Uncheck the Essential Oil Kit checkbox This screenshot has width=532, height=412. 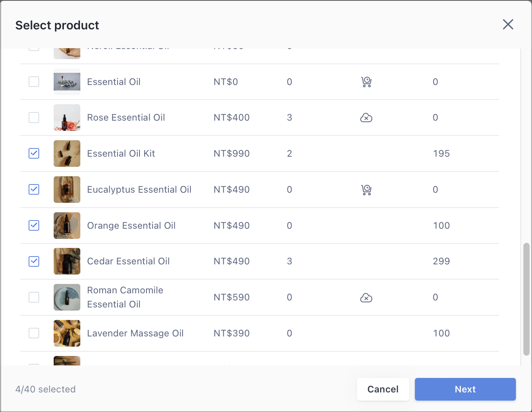click(34, 154)
